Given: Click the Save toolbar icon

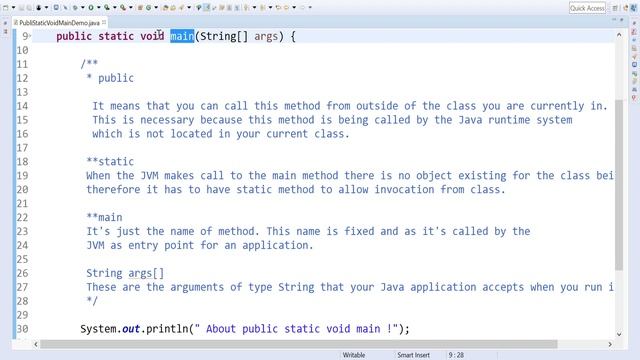Looking at the screenshot, I should (21, 8).
